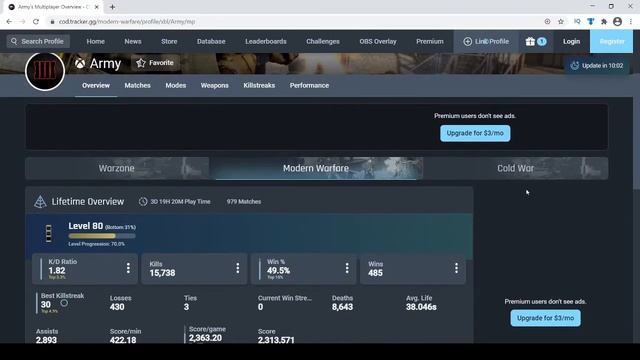Click the Losses 430 stat
Screen dimensions: 640x360
point(120,303)
